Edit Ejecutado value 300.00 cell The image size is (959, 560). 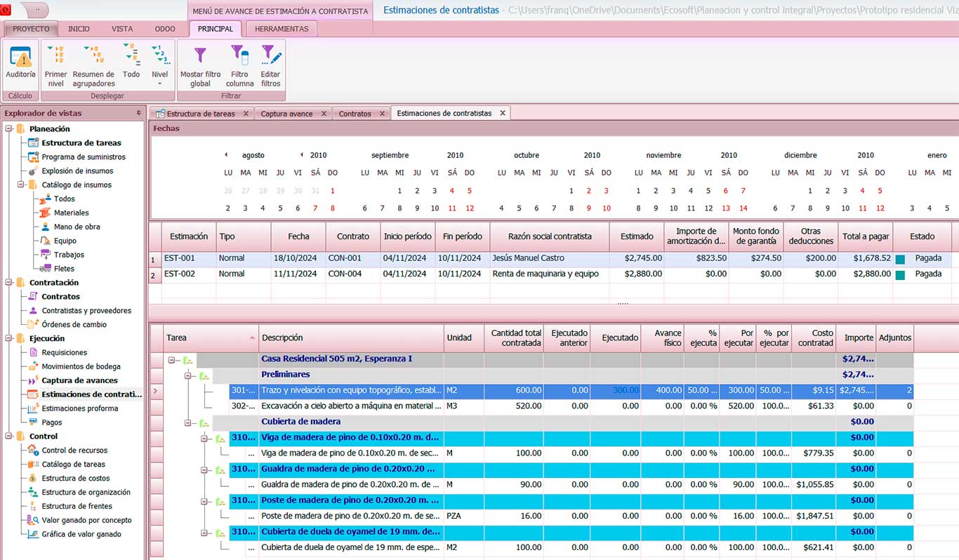[x=616, y=390]
